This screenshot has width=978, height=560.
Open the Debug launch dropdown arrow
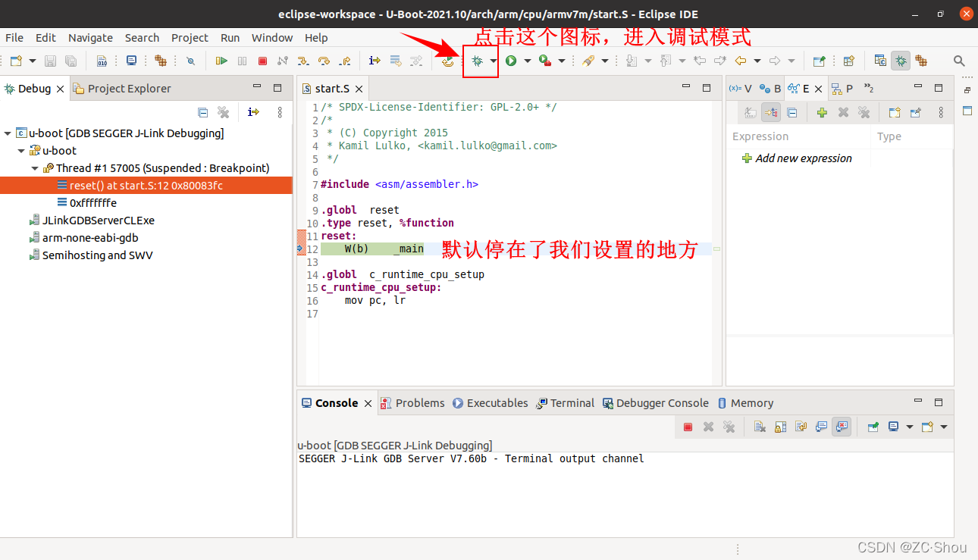pyautogui.click(x=493, y=61)
